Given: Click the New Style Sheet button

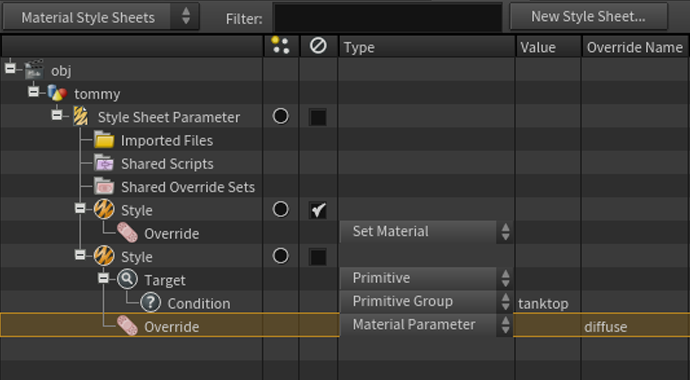Looking at the screenshot, I should click(589, 17).
